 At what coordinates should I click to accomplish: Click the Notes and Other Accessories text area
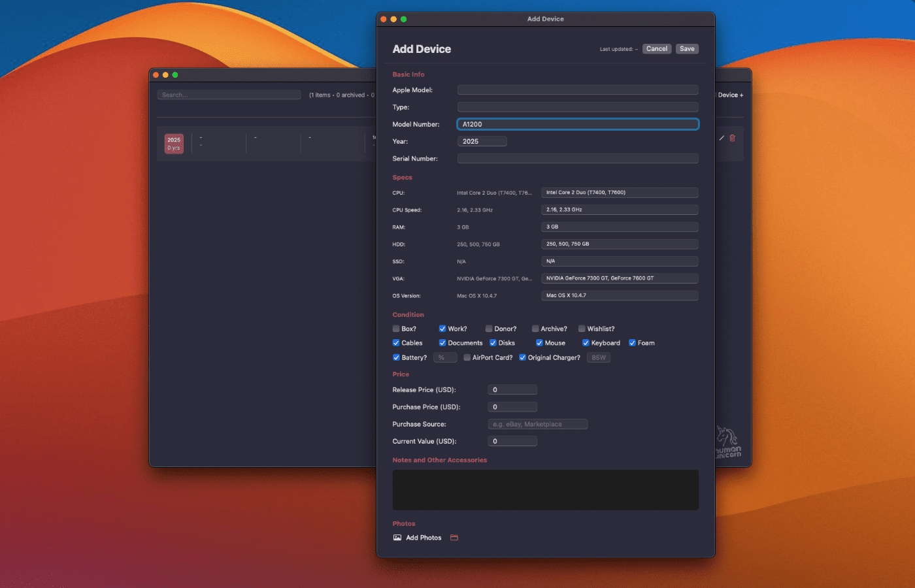pos(545,490)
